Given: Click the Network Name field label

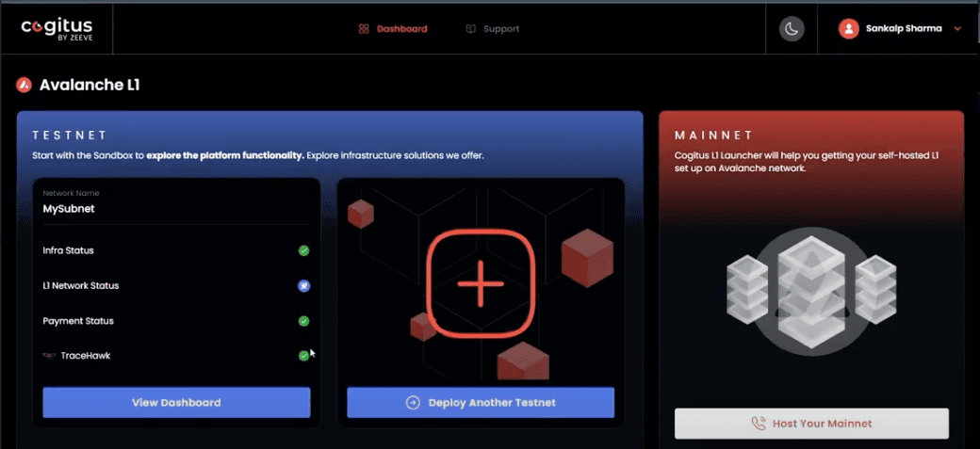Looking at the screenshot, I should [x=71, y=194].
